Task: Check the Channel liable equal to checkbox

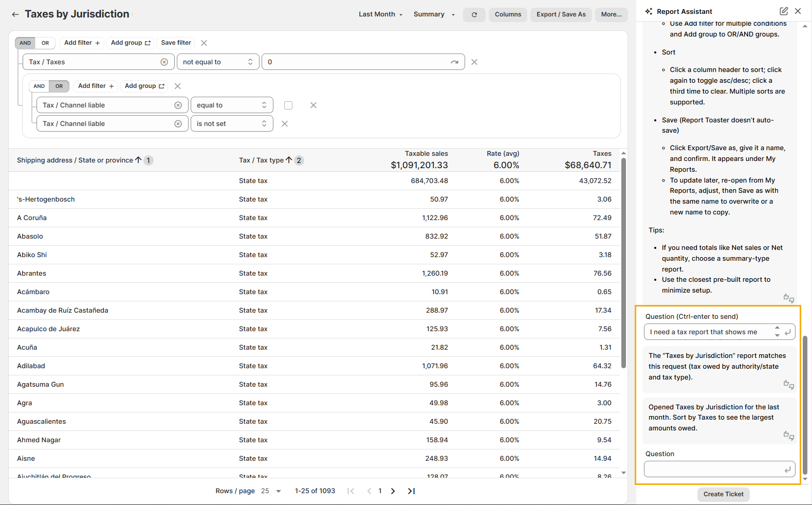Action: 288,105
